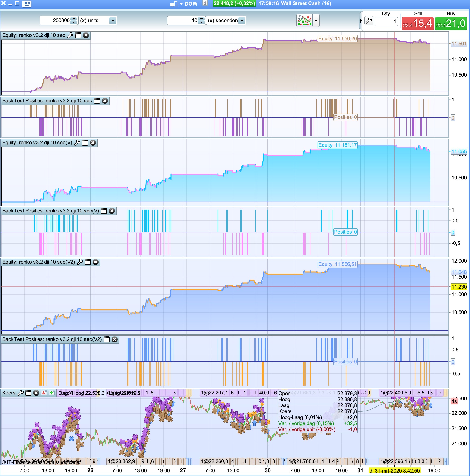Open the seconden timeframe dropdown
The width and height of the screenshot is (470, 476).
pos(242,21)
